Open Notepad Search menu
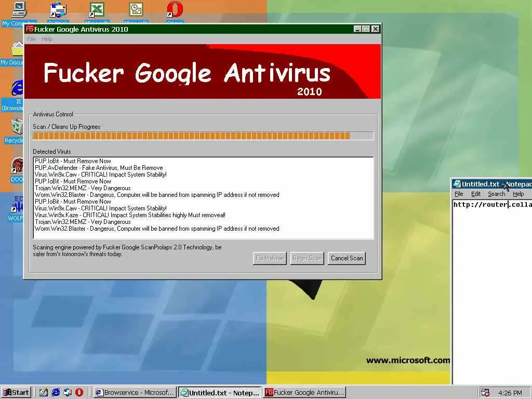The image size is (532, 399). 496,194
